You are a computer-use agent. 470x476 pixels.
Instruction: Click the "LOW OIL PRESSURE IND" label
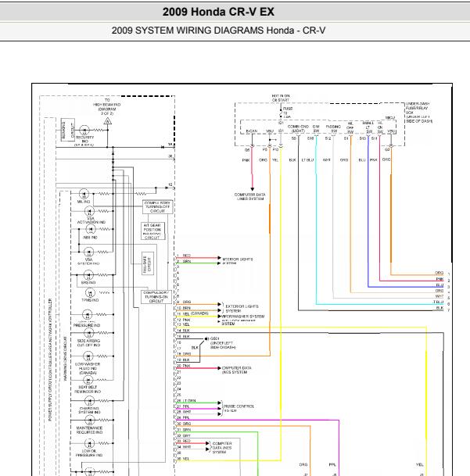coord(89,453)
